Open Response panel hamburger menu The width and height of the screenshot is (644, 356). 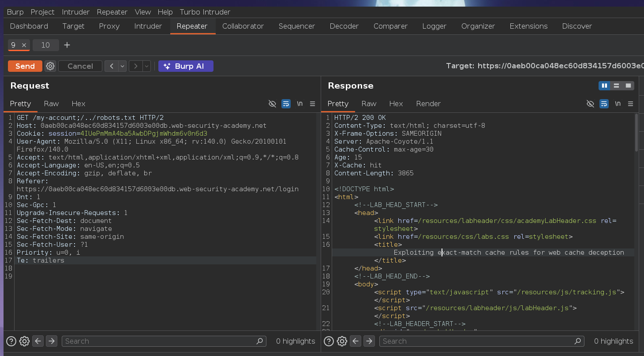click(x=630, y=104)
